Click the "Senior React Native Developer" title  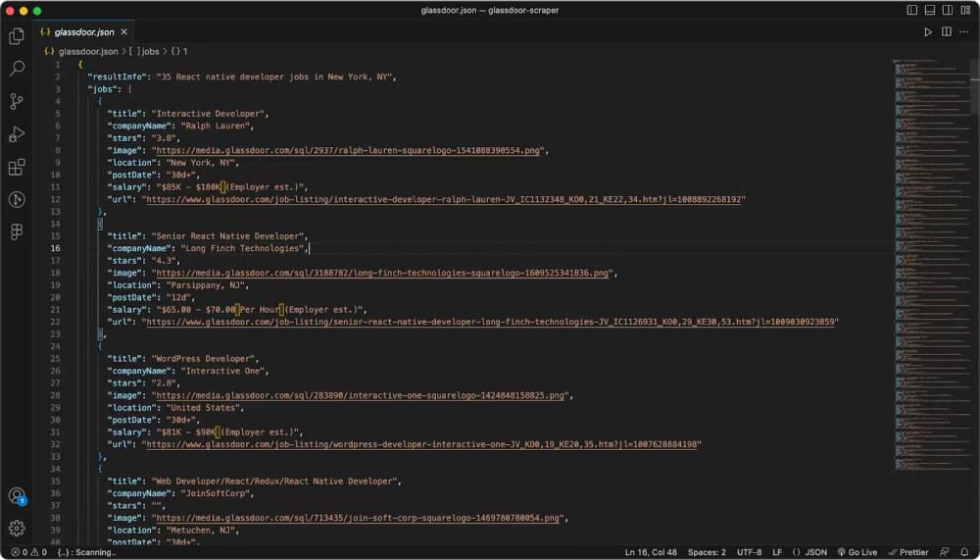228,236
